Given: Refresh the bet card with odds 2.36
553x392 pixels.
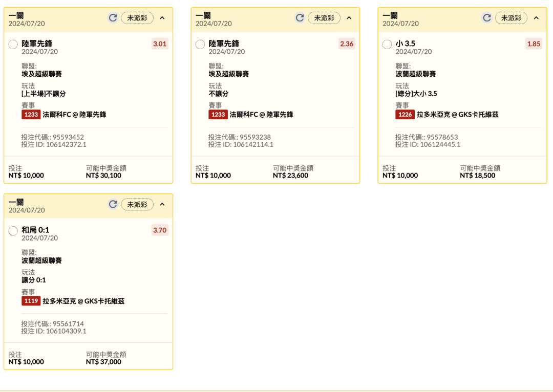Looking at the screenshot, I should click(300, 18).
